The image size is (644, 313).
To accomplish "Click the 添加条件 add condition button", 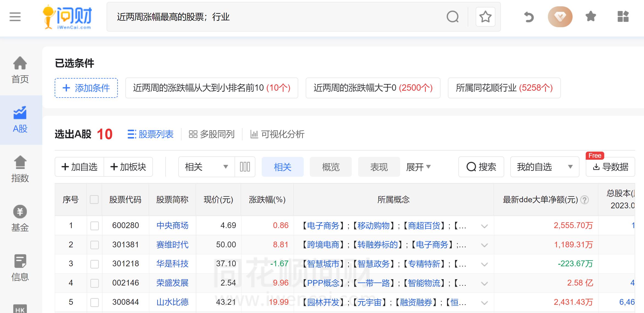I will tap(86, 88).
